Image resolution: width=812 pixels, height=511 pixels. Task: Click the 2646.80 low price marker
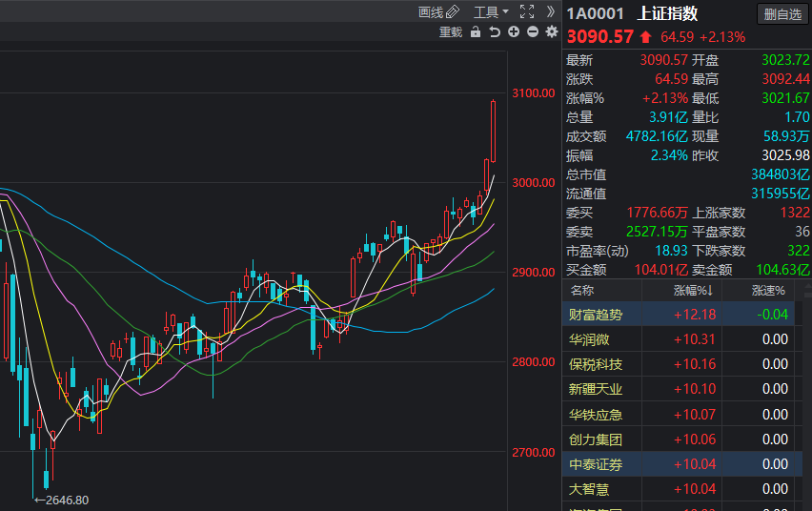[x=62, y=501]
